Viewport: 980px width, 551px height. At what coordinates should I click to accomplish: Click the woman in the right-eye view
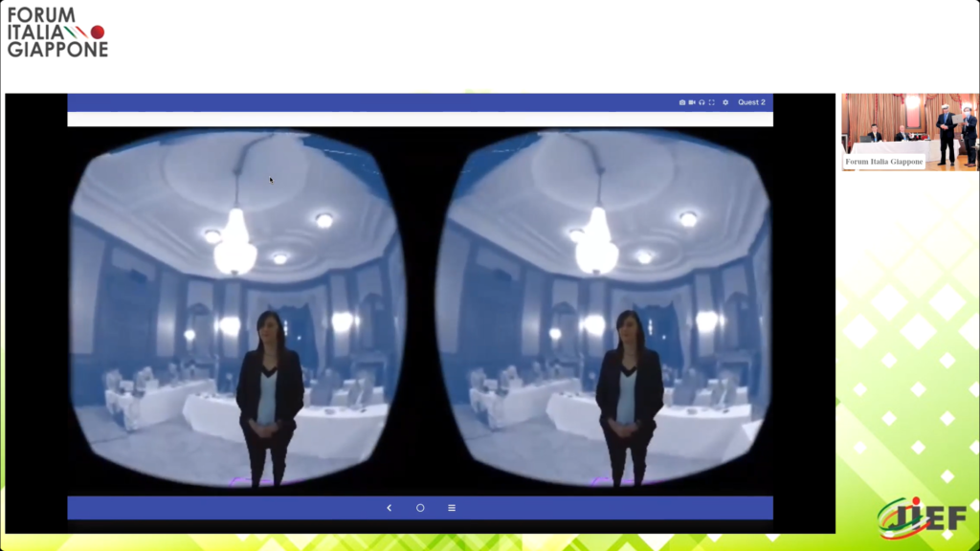click(x=629, y=392)
